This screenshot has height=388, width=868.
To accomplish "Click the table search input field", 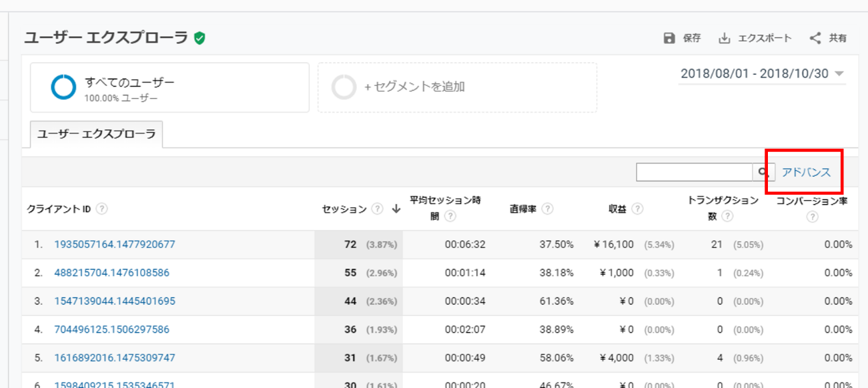I will [x=694, y=172].
